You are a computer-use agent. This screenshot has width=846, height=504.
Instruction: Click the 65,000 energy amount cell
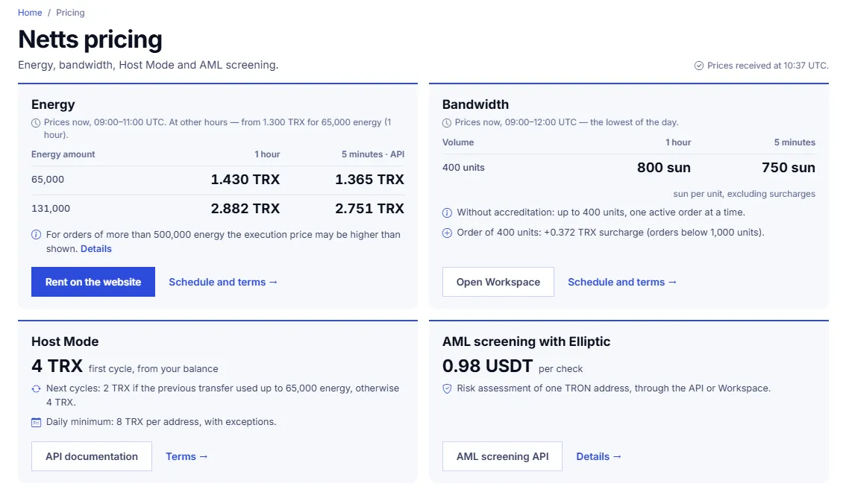pyautogui.click(x=48, y=180)
